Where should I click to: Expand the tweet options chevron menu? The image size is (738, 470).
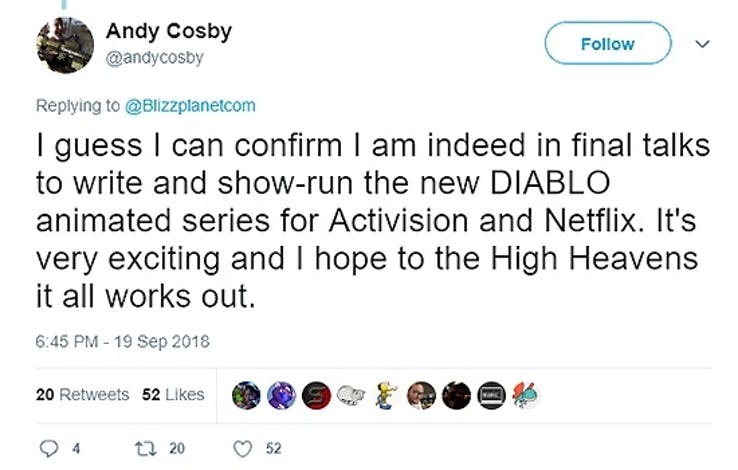tap(702, 44)
